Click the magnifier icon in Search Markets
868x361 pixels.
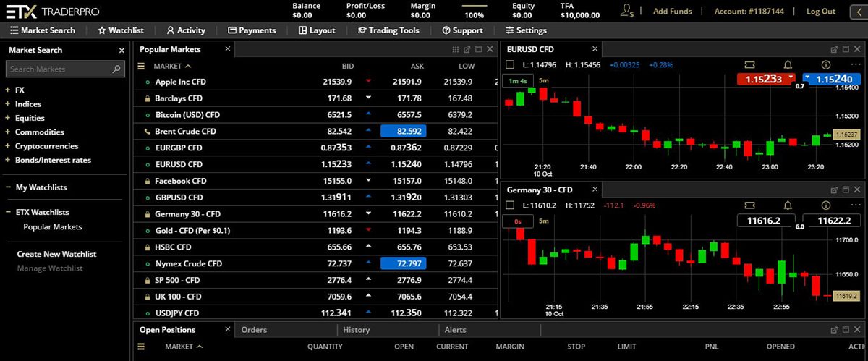tap(117, 69)
